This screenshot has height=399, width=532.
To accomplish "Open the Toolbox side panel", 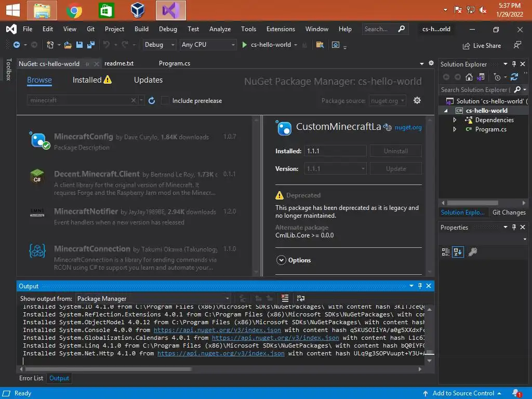I will (8, 69).
